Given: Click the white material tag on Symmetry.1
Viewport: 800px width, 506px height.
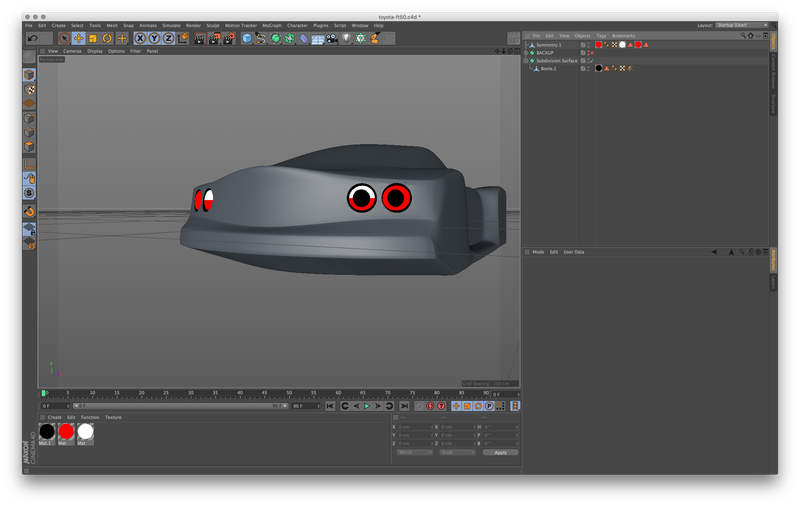Looking at the screenshot, I should pyautogui.click(x=622, y=45).
